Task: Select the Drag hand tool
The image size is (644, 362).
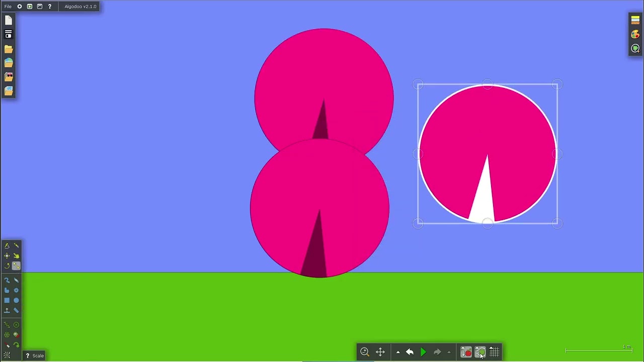Action: coord(16,256)
